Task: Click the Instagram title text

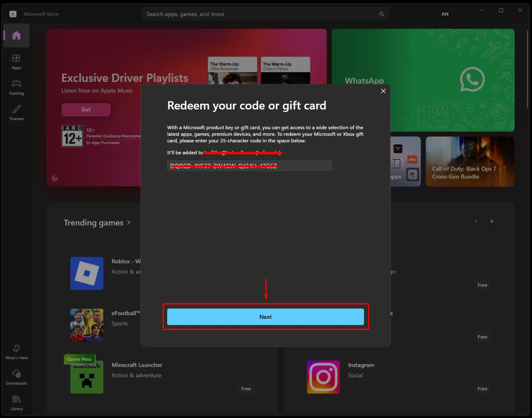Action: pyautogui.click(x=361, y=365)
